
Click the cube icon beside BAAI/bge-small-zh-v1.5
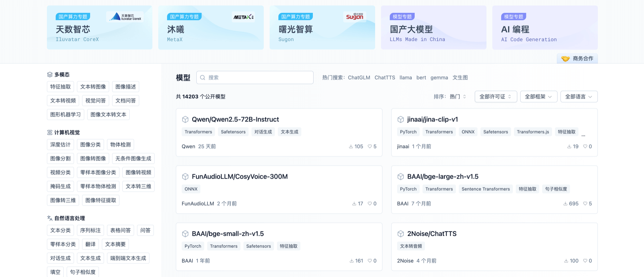(185, 234)
